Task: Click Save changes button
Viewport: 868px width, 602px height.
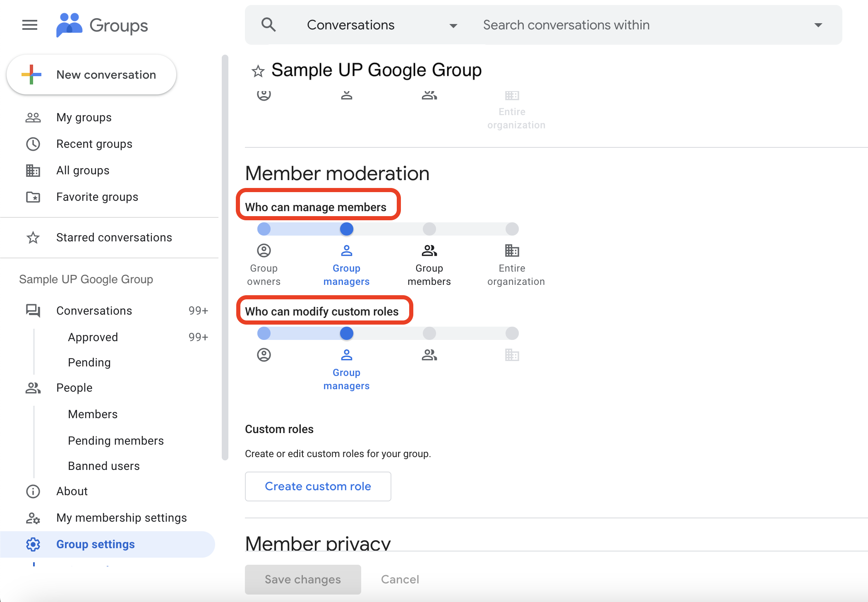Action: coord(303,579)
